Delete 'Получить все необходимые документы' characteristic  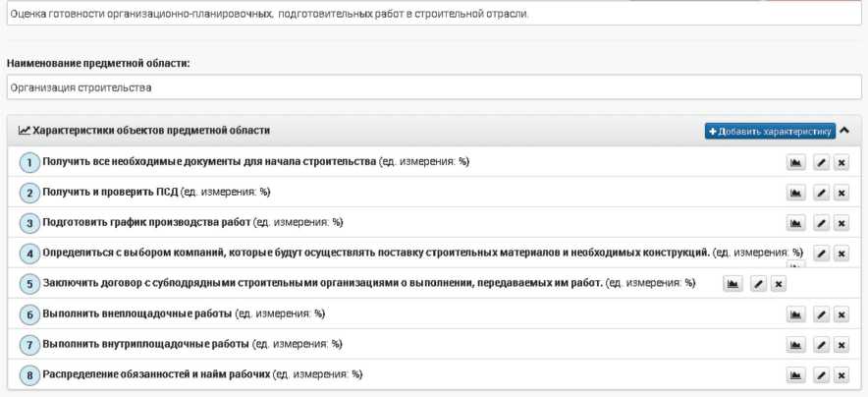pos(841,162)
